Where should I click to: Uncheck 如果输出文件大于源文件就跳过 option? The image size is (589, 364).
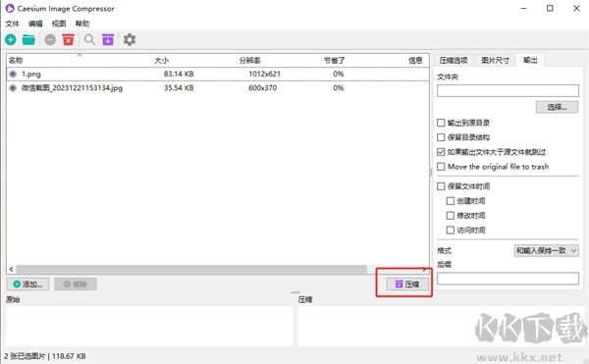[x=441, y=152]
